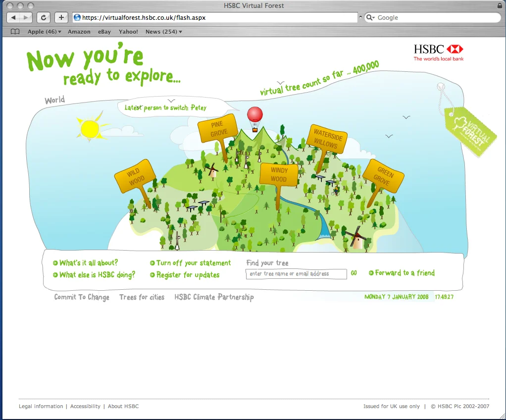Focus the Find your tree input field
506x420 pixels.
(296, 274)
